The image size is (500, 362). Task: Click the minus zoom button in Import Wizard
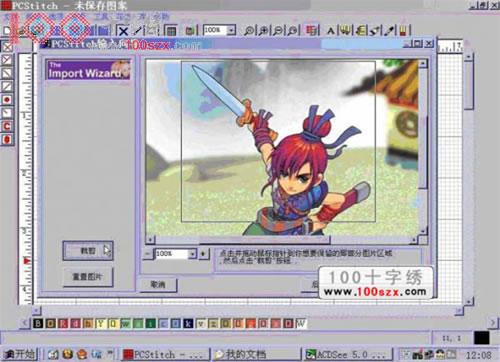click(148, 254)
